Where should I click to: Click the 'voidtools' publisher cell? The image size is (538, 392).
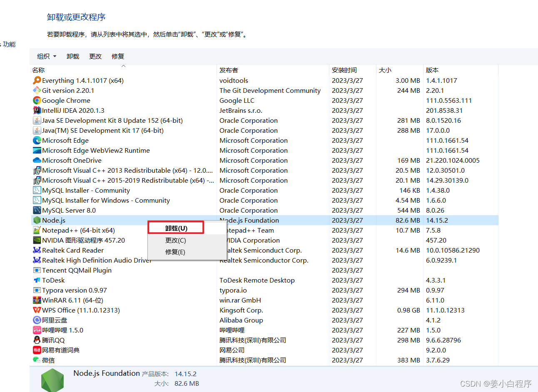point(234,80)
